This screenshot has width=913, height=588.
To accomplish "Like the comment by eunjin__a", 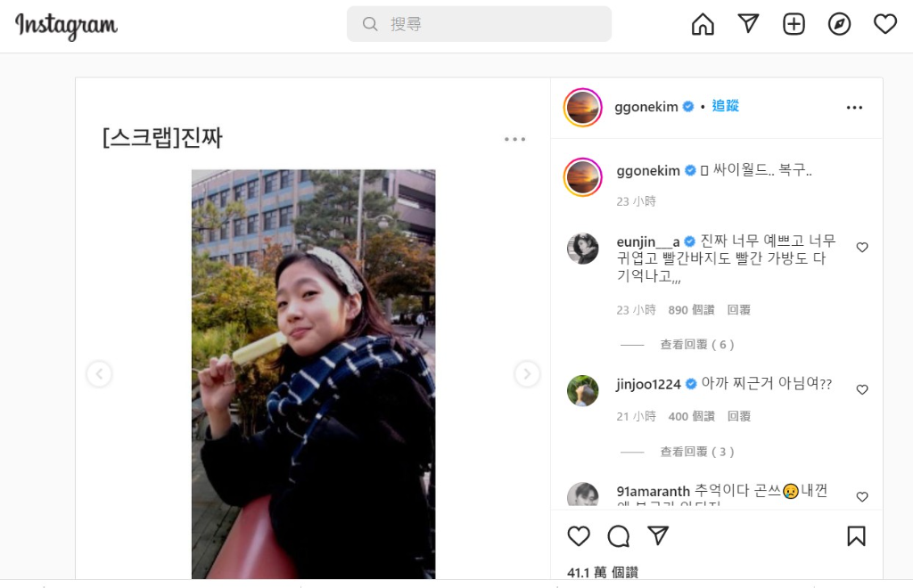I will point(862,247).
